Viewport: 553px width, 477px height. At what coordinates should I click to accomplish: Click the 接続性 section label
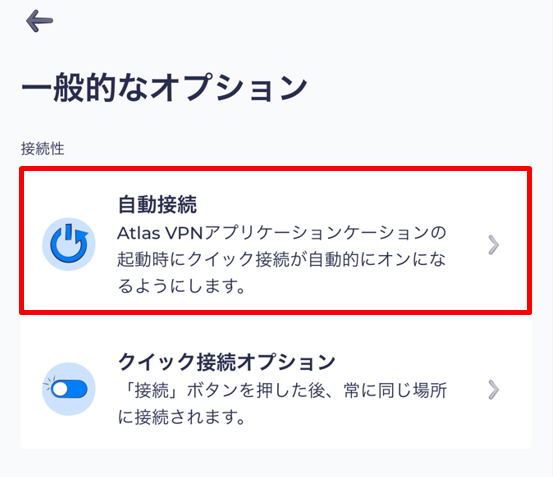pyautogui.click(x=42, y=148)
